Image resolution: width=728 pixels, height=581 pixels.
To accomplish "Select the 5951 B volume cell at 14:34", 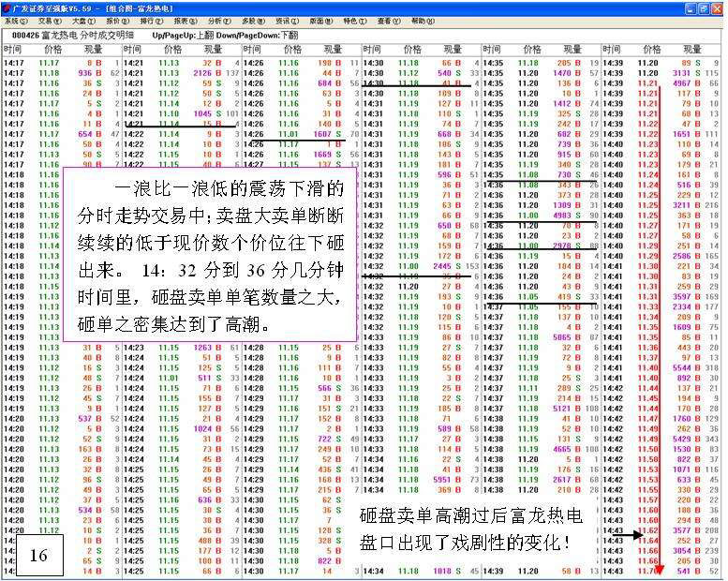I will (447, 480).
